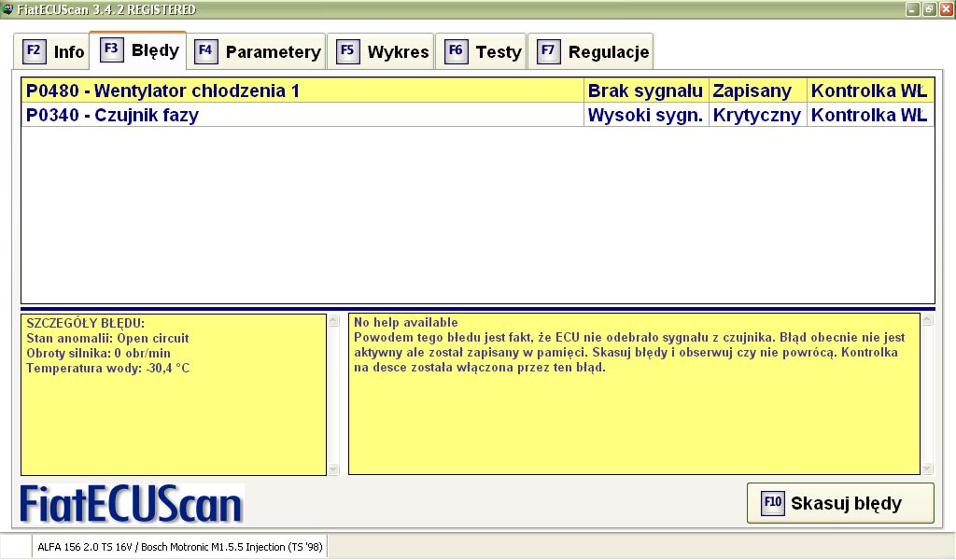Click the FiatECUScan logo

click(x=132, y=504)
